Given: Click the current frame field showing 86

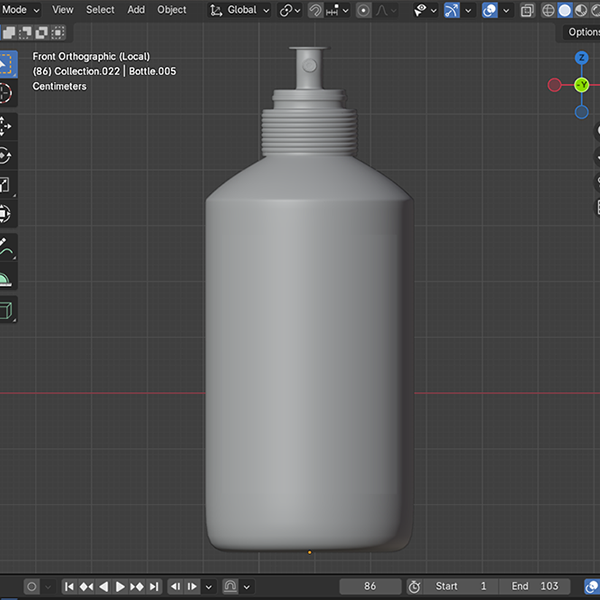Looking at the screenshot, I should point(370,586).
